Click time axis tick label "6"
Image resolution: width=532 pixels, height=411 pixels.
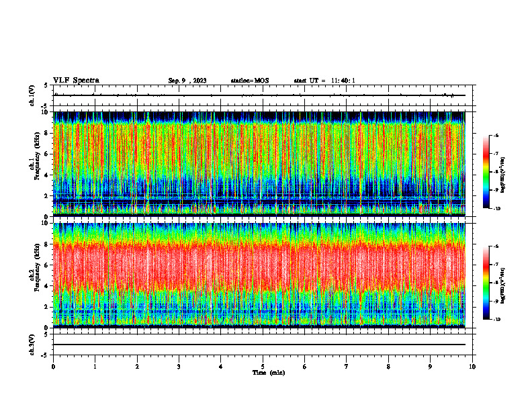(305, 367)
